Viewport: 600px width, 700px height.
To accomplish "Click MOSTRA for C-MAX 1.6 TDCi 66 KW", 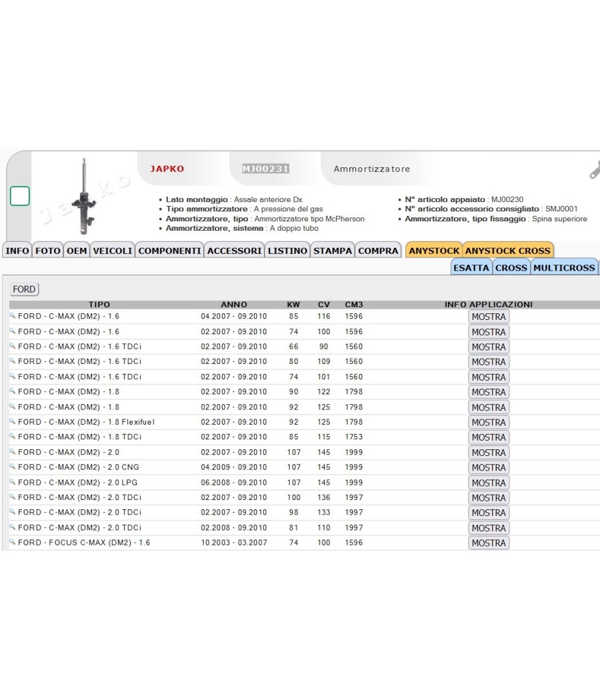I will point(489,347).
